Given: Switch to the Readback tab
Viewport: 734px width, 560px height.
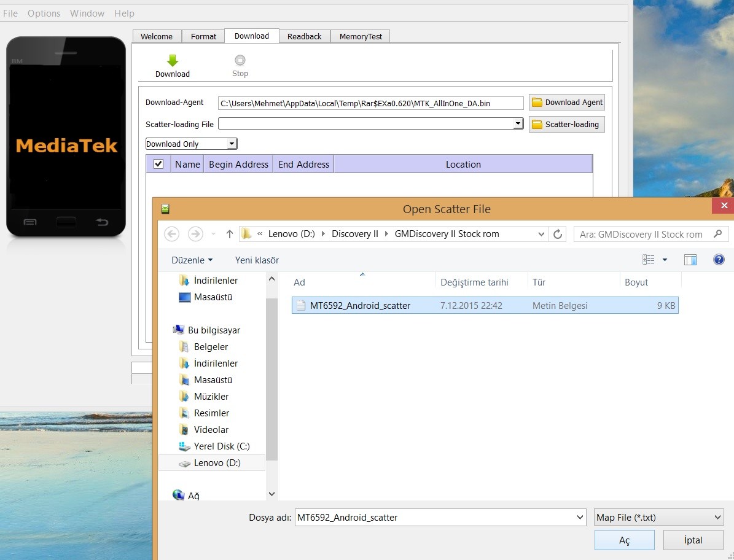Looking at the screenshot, I should [x=304, y=36].
